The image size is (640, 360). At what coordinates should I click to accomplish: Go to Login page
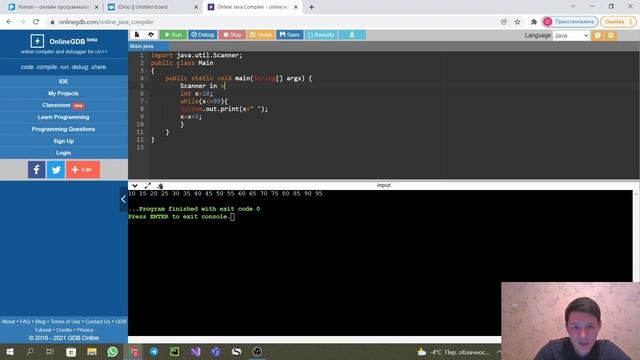pyautogui.click(x=63, y=153)
